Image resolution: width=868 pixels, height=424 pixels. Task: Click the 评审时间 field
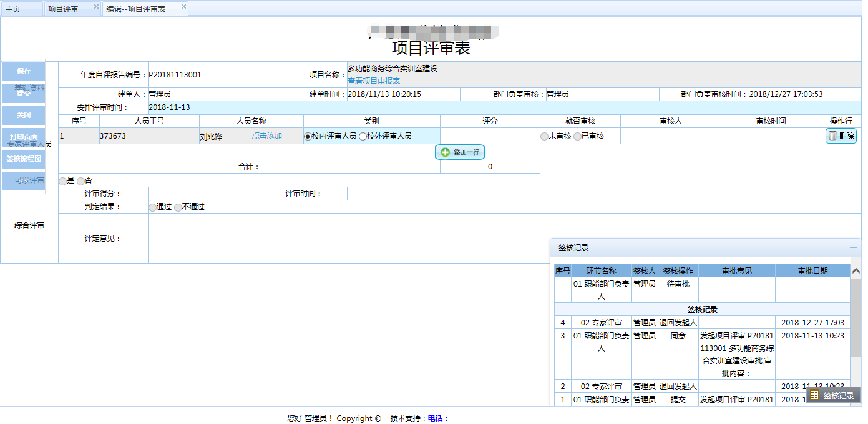click(x=603, y=194)
